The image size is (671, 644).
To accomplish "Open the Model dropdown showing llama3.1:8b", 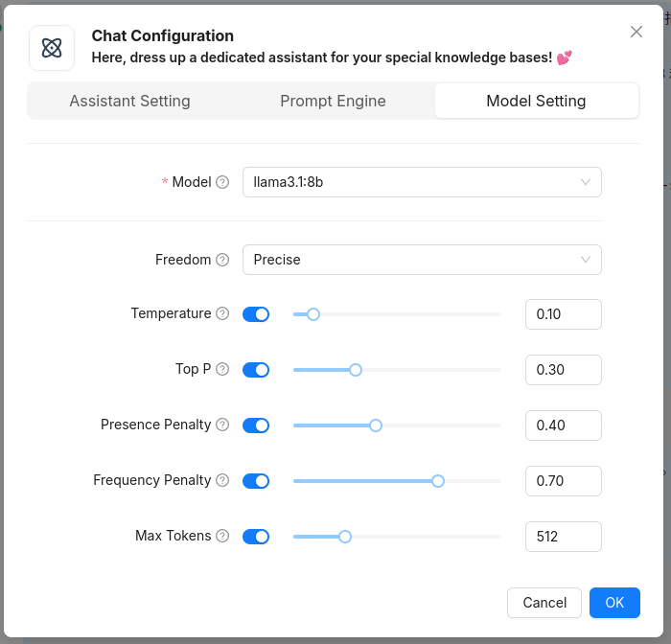I will [422, 182].
